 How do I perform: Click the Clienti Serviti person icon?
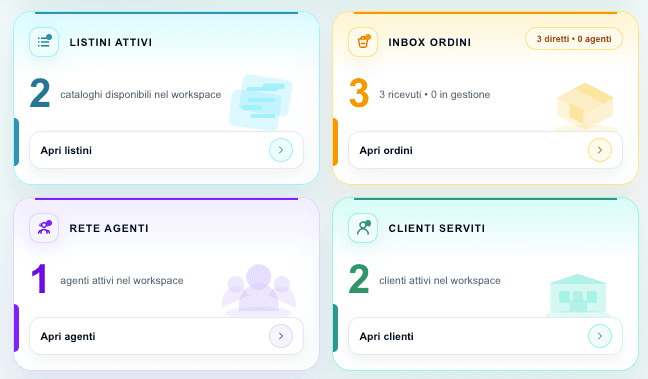(x=363, y=228)
